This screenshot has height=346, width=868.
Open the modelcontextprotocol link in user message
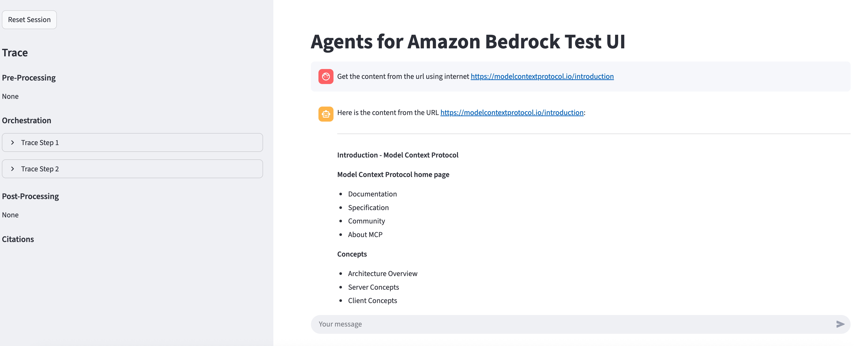(x=542, y=77)
